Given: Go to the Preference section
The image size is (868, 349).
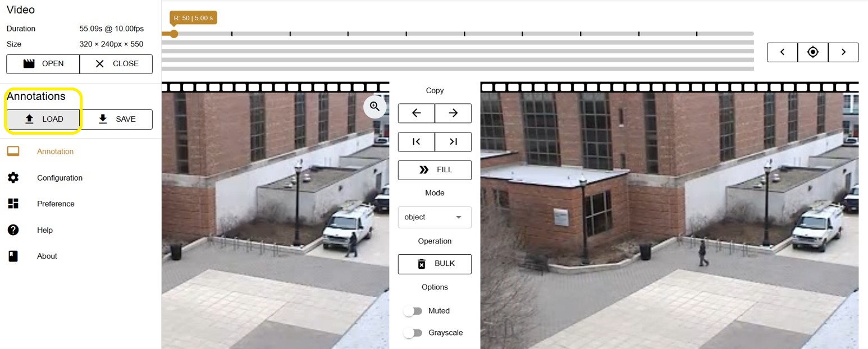Looking at the screenshot, I should pyautogui.click(x=56, y=204).
